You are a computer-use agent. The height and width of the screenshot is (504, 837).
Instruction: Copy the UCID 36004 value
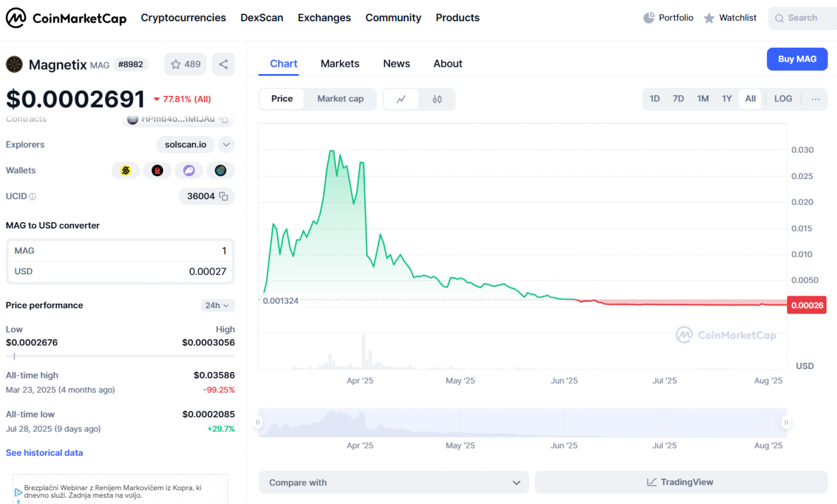click(x=224, y=196)
